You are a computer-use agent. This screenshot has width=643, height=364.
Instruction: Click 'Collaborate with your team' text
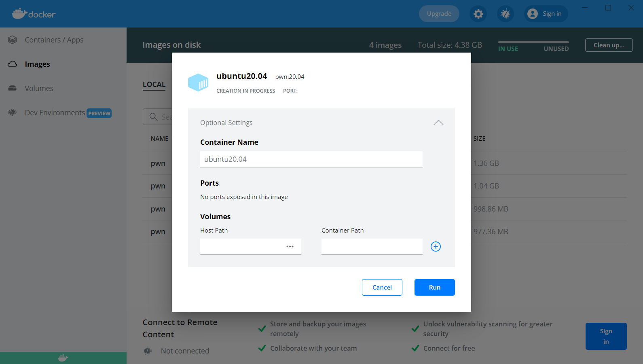[313, 348]
